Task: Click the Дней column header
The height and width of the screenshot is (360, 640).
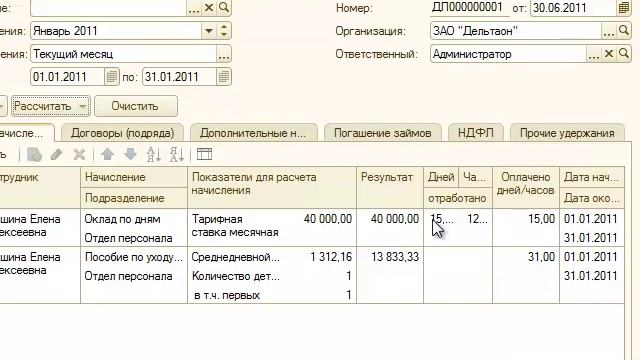Action: (x=441, y=177)
